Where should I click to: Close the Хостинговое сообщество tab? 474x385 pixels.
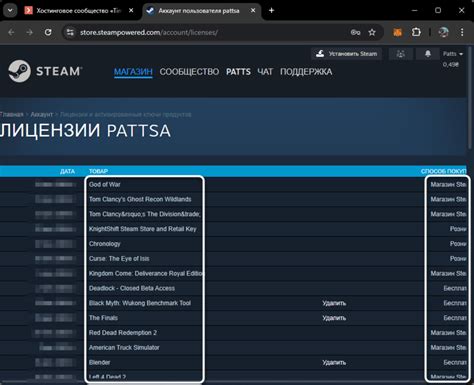click(x=131, y=11)
